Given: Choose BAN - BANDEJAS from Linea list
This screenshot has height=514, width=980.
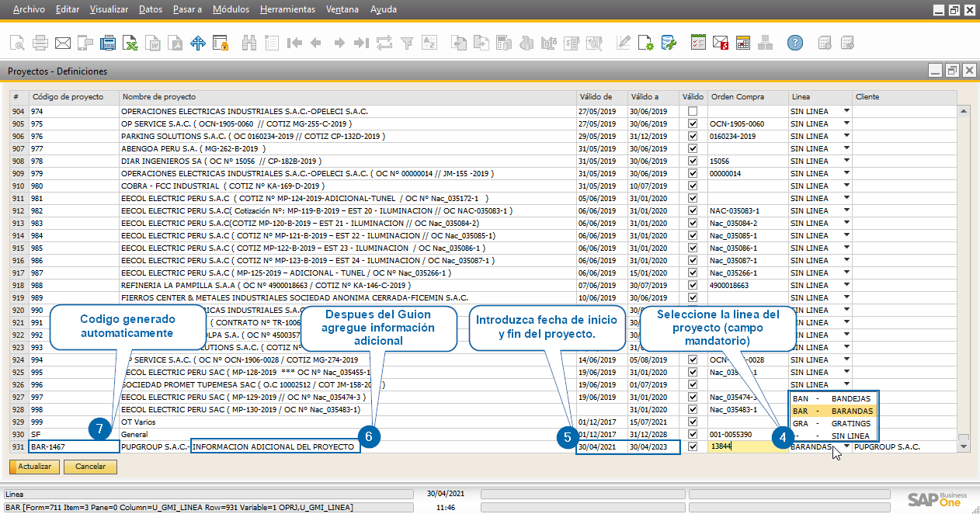Looking at the screenshot, I should tap(834, 398).
